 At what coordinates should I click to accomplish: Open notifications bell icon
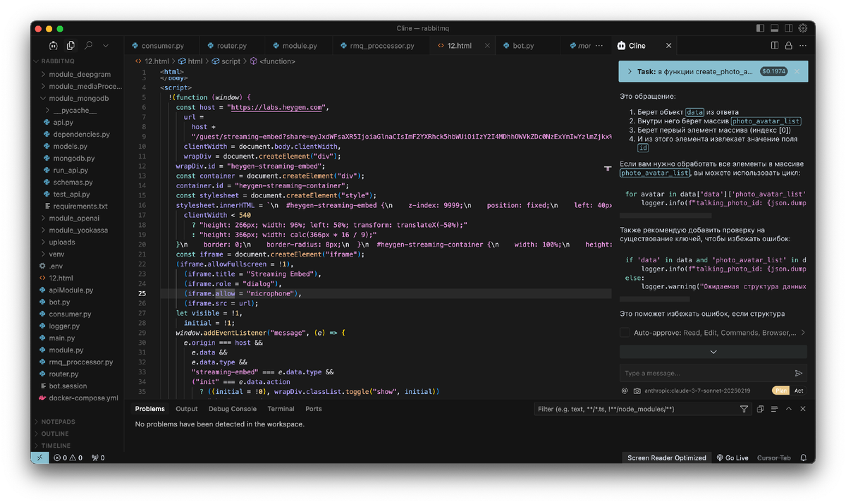(x=803, y=457)
